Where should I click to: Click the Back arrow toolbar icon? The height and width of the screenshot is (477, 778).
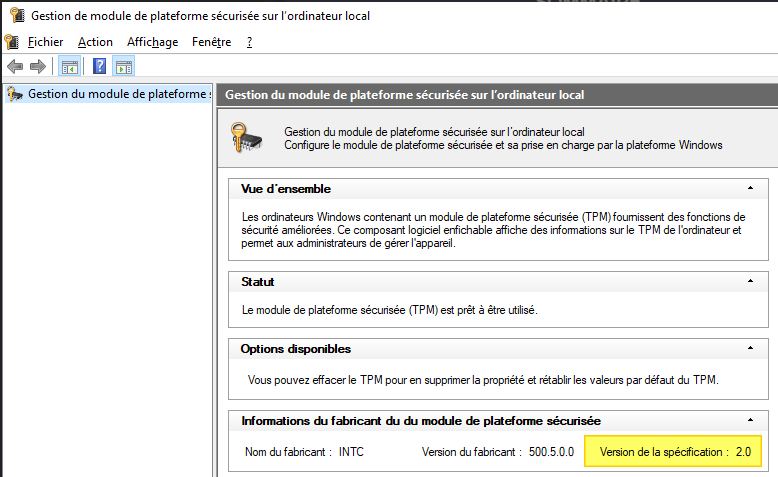(x=15, y=67)
